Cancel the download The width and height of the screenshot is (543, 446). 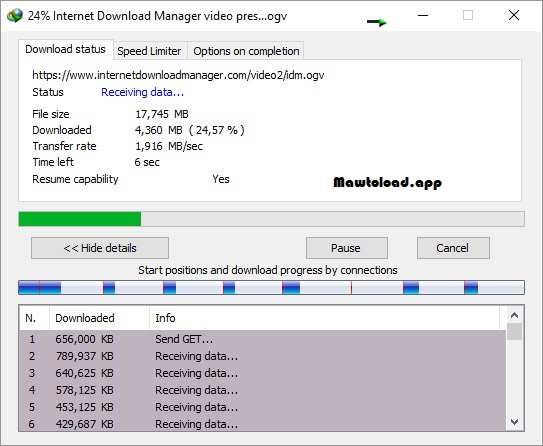(x=453, y=248)
